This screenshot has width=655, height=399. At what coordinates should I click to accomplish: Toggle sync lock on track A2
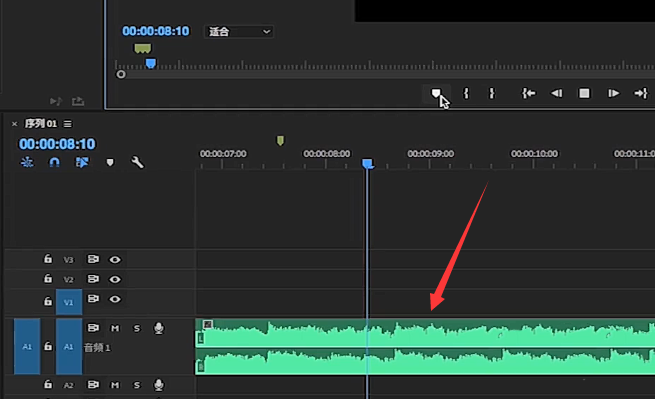pos(93,385)
